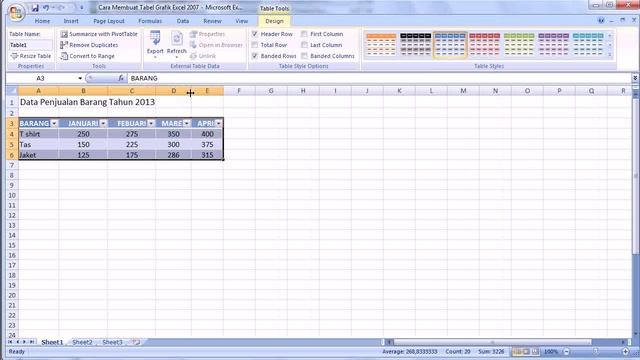Viewport: 640px width, 360px height.
Task: Open FEBUARI column filter dropdown
Action: [151, 123]
